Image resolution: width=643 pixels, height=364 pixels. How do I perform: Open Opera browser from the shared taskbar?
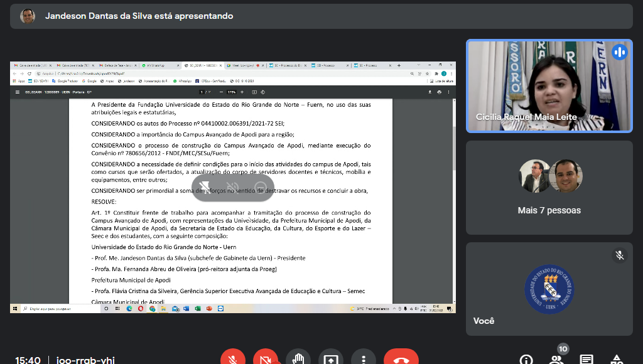[141, 309]
